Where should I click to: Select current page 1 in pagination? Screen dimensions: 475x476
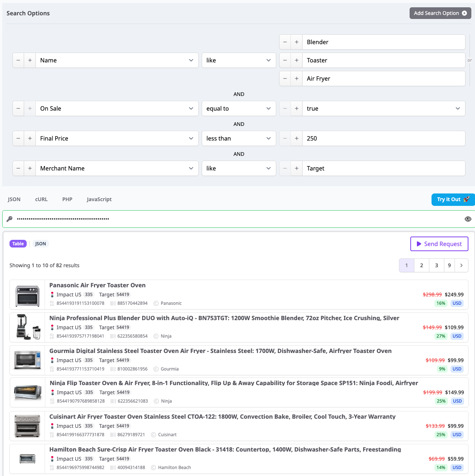coord(407,265)
